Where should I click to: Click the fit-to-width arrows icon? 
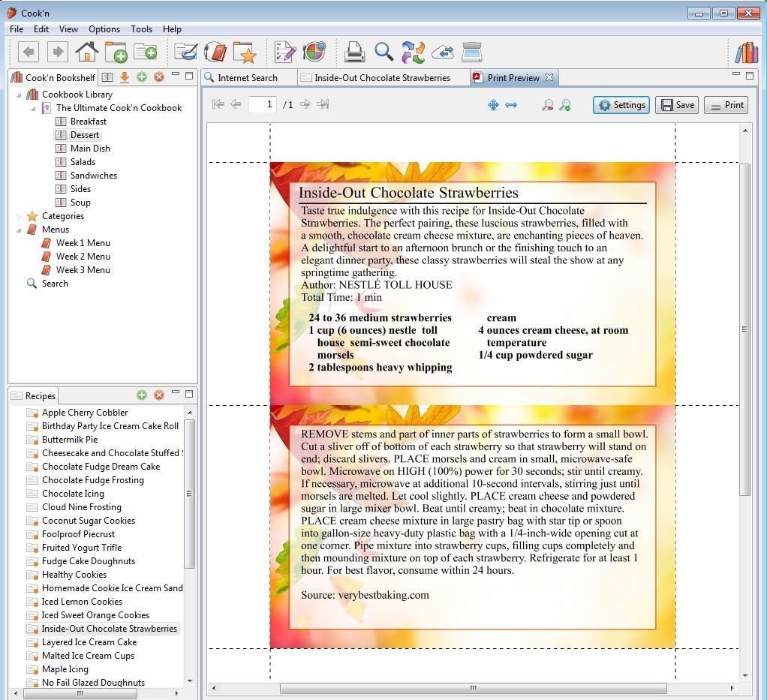click(x=511, y=105)
